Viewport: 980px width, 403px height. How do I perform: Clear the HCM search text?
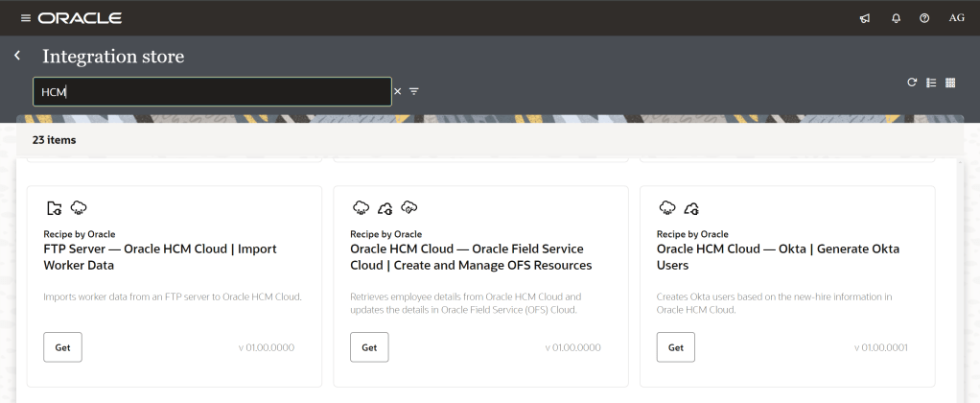coord(397,91)
